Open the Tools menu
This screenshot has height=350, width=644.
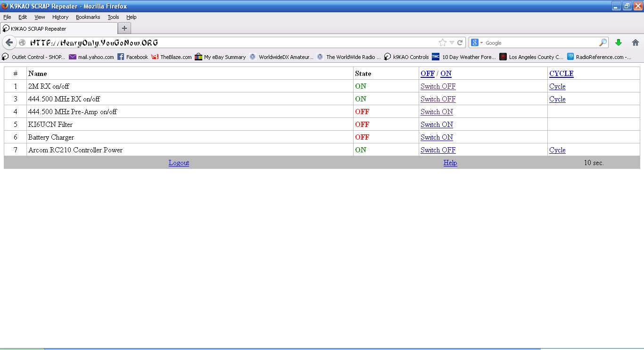pyautogui.click(x=113, y=17)
